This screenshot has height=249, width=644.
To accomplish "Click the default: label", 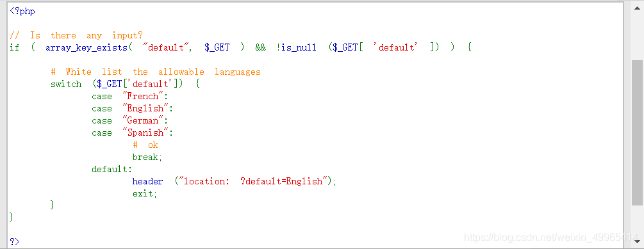I will point(112,170).
